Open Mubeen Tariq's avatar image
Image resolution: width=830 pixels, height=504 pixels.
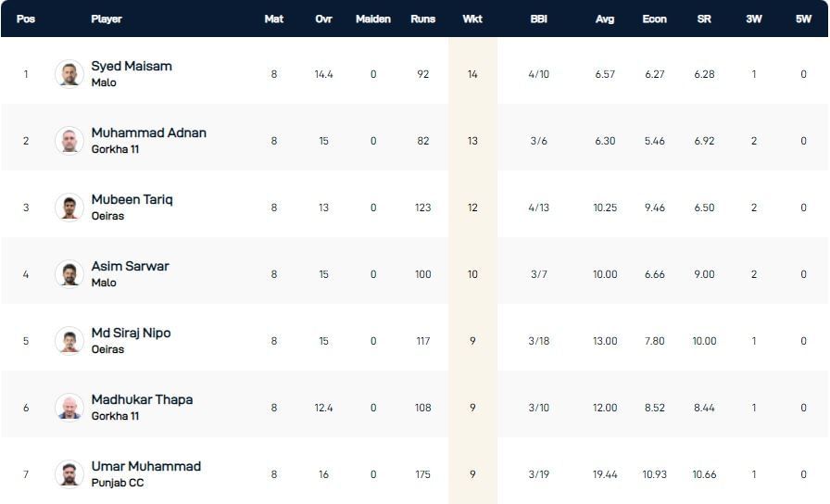point(69,208)
